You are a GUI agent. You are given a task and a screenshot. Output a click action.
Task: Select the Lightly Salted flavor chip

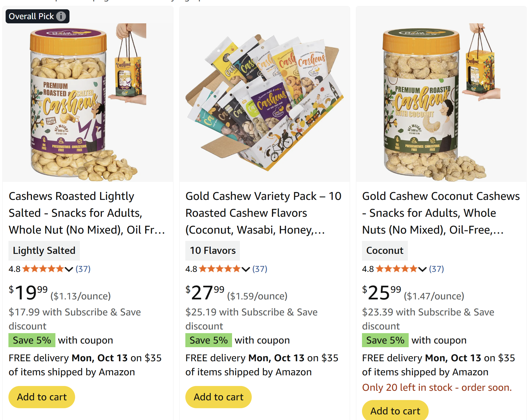(44, 250)
